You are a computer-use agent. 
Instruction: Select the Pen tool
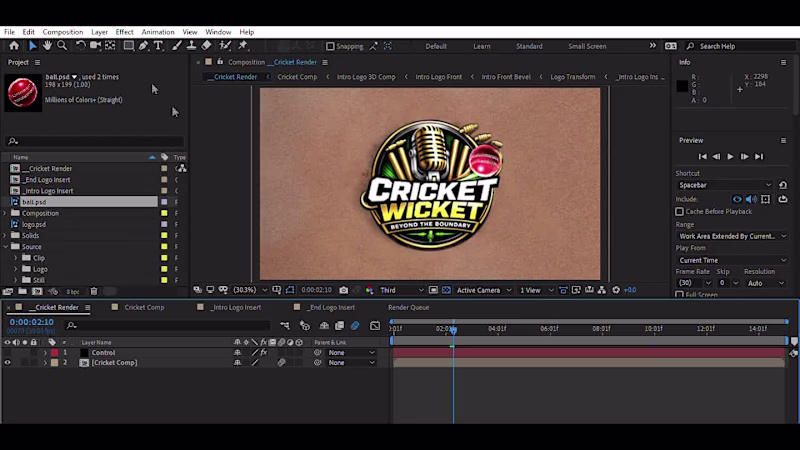143,45
